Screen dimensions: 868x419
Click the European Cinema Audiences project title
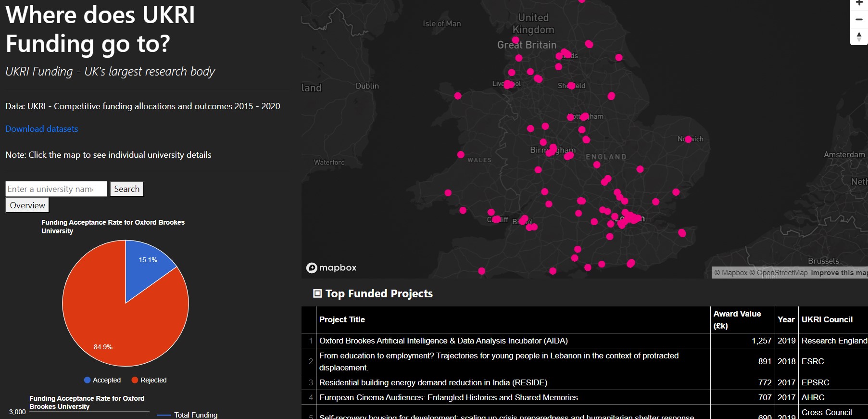[x=448, y=397]
